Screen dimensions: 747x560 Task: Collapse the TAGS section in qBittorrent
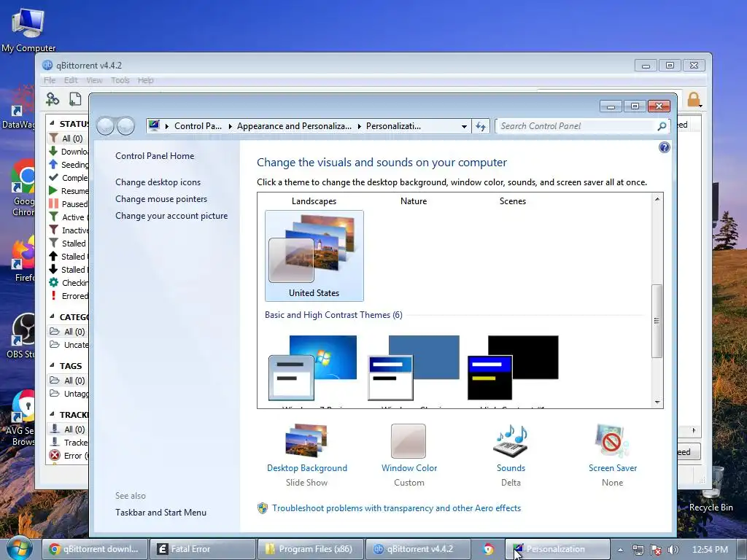52,365
